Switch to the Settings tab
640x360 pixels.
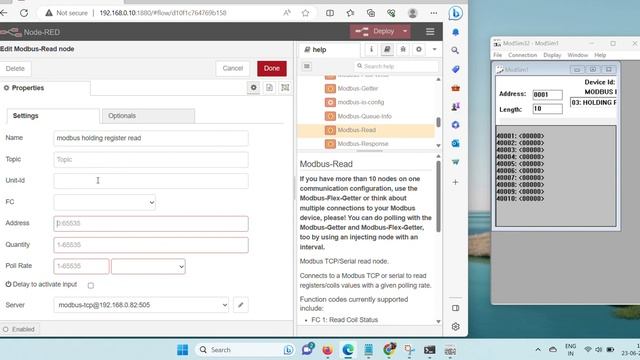click(53, 116)
